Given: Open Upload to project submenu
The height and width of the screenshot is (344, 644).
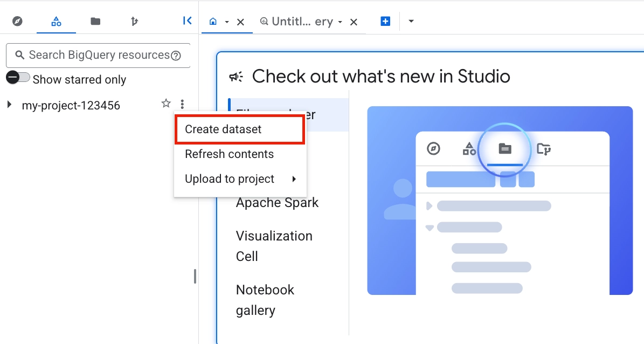Looking at the screenshot, I should 240,179.
